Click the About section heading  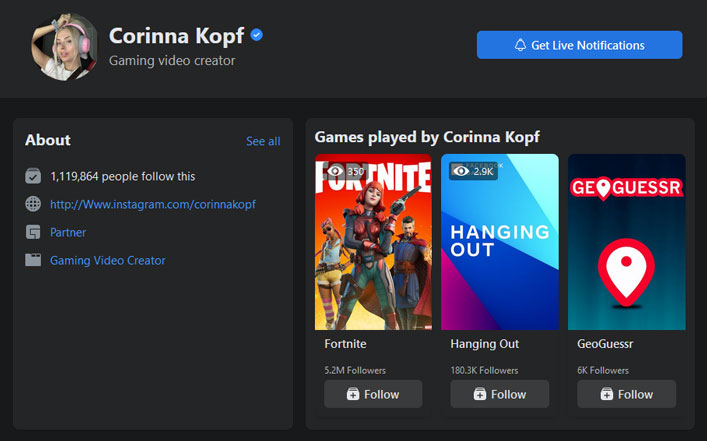point(48,140)
